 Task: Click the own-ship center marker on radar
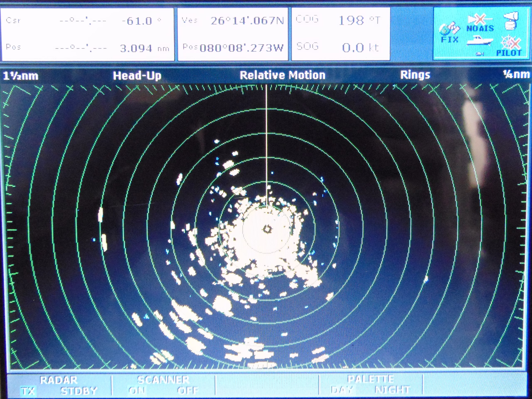click(267, 229)
